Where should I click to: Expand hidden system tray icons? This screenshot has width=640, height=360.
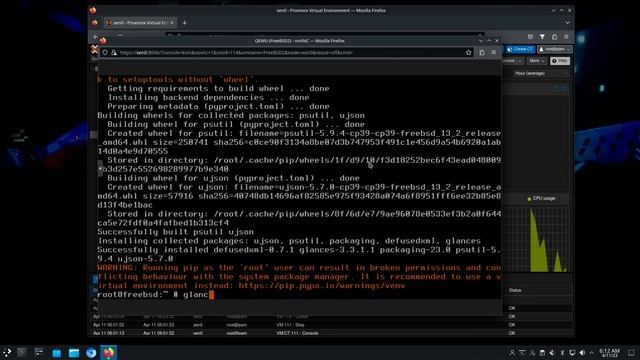click(591, 353)
